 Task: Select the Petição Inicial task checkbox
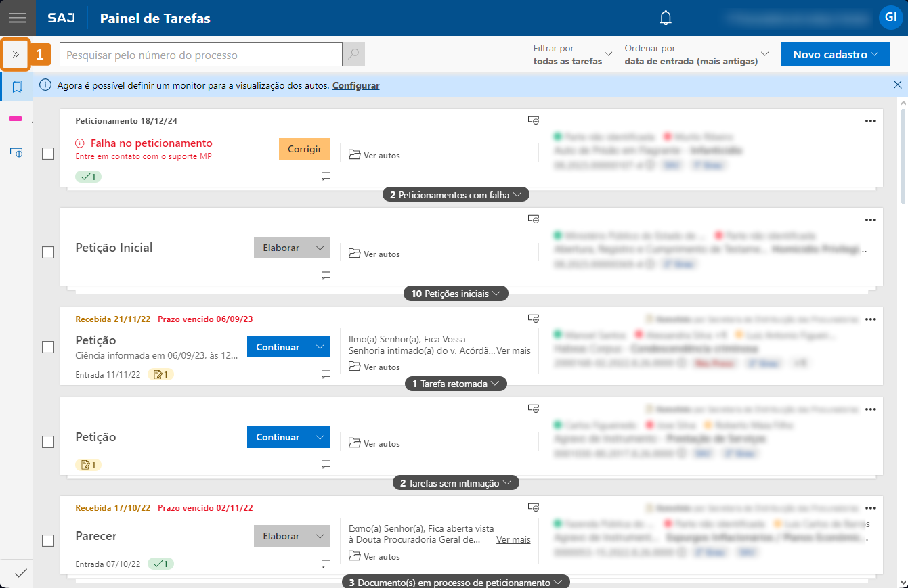[48, 252]
